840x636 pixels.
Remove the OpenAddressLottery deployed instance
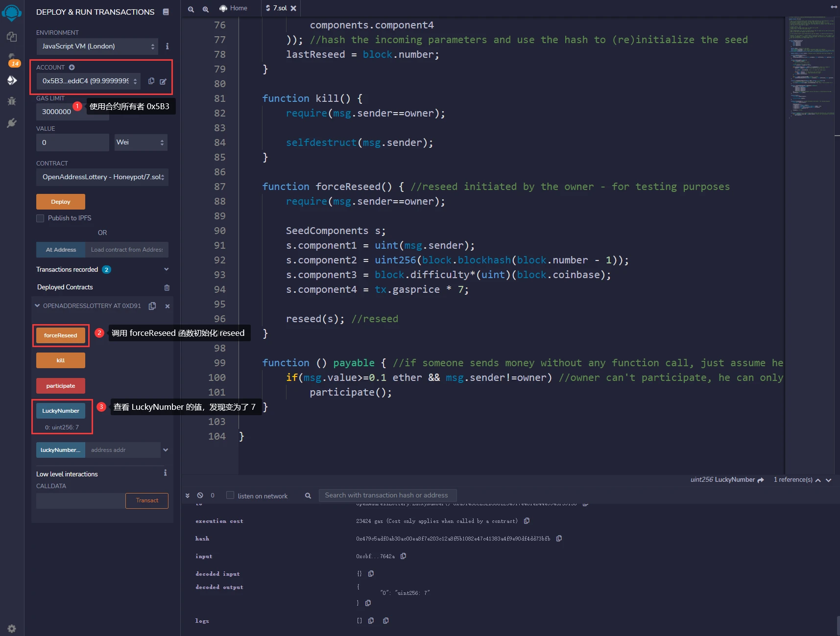(x=168, y=306)
